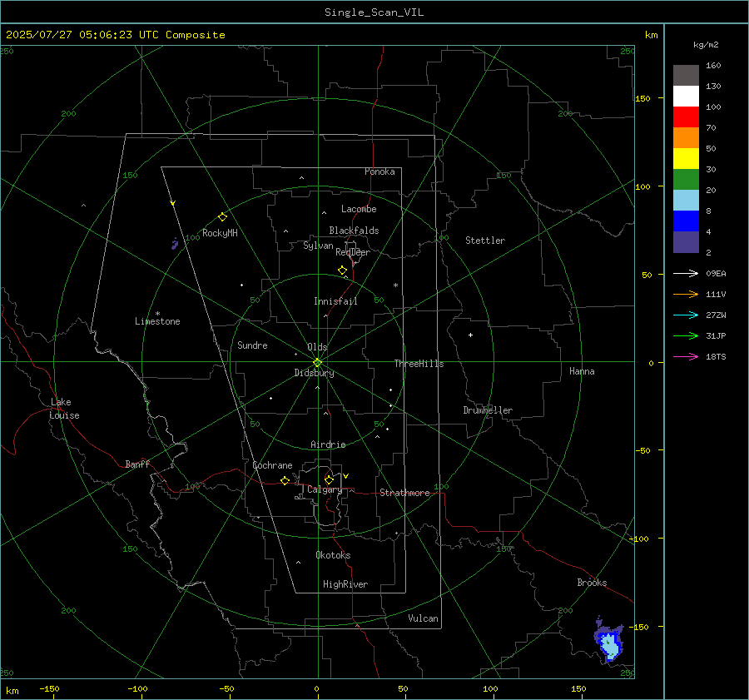Click the white 100-130 legend swatch
The height and width of the screenshot is (700, 749).
pyautogui.click(x=686, y=96)
